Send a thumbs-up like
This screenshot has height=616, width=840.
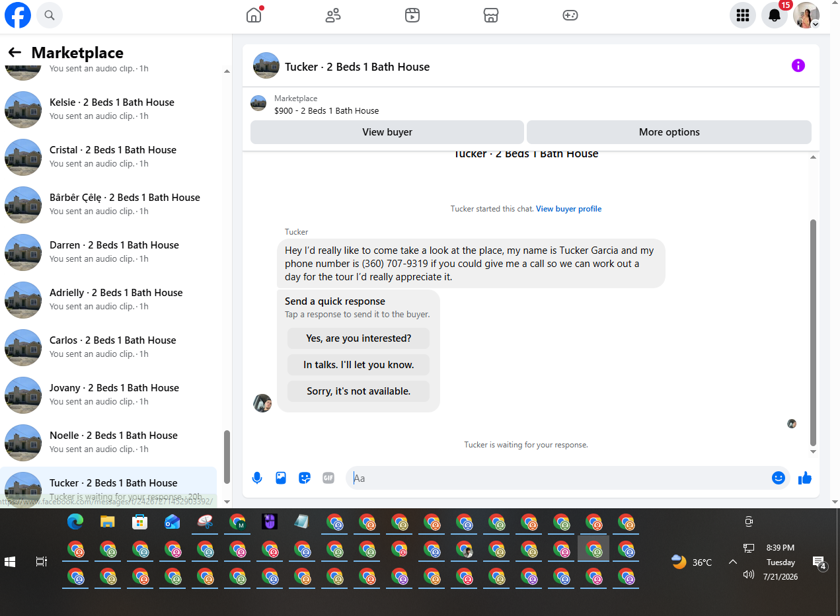[x=804, y=478]
